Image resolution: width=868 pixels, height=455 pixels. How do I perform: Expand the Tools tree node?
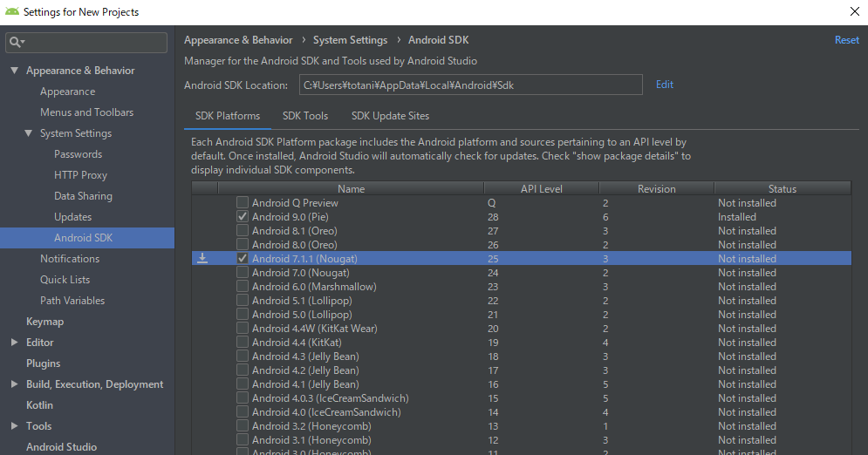coord(14,425)
